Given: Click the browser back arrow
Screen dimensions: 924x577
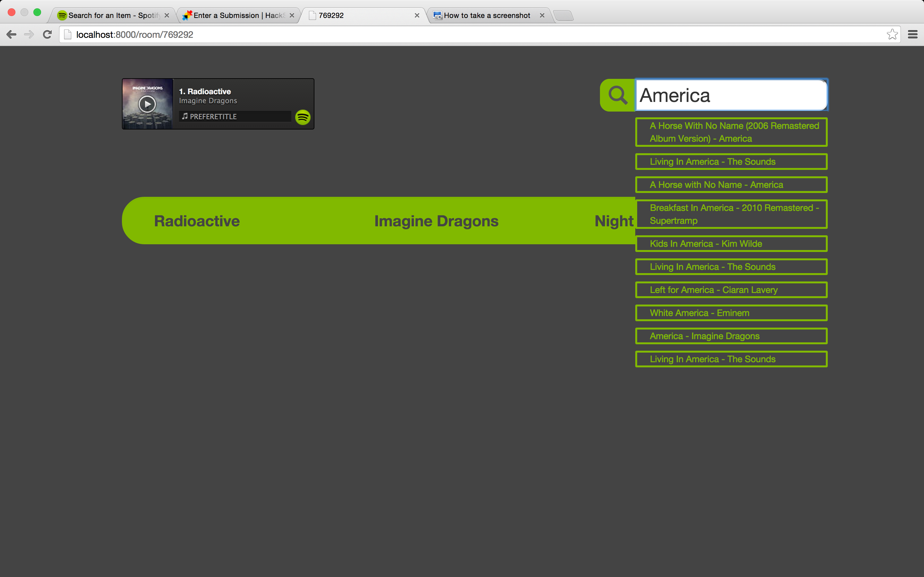Looking at the screenshot, I should (12, 35).
